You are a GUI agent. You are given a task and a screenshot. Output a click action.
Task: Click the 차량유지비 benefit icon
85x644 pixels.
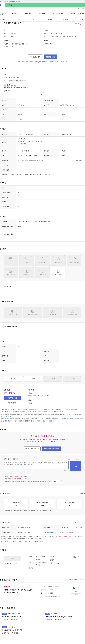click(x=42, y=260)
